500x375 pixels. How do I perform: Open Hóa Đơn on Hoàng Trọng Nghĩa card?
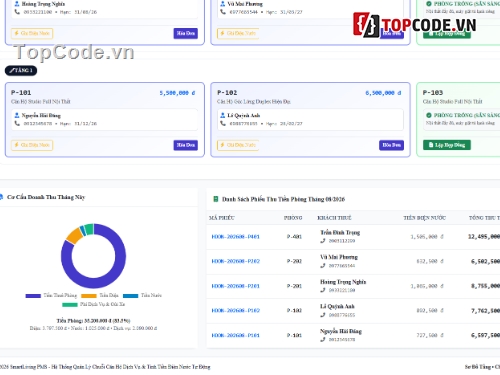click(x=186, y=33)
